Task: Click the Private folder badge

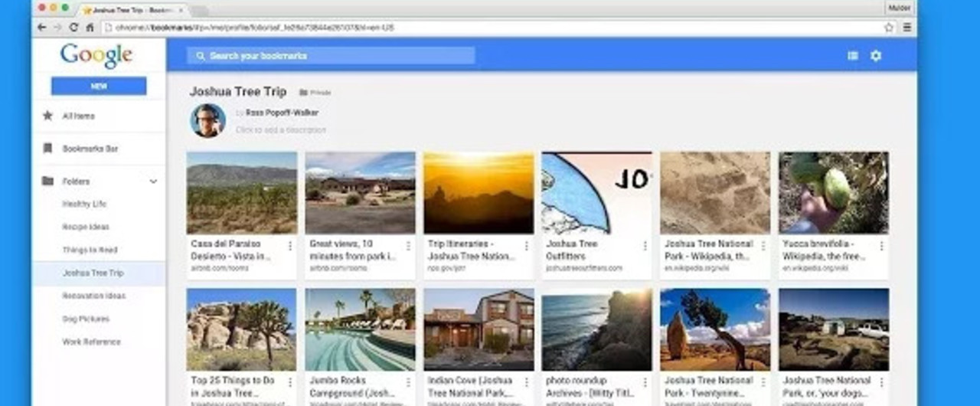Action: pyautogui.click(x=315, y=93)
